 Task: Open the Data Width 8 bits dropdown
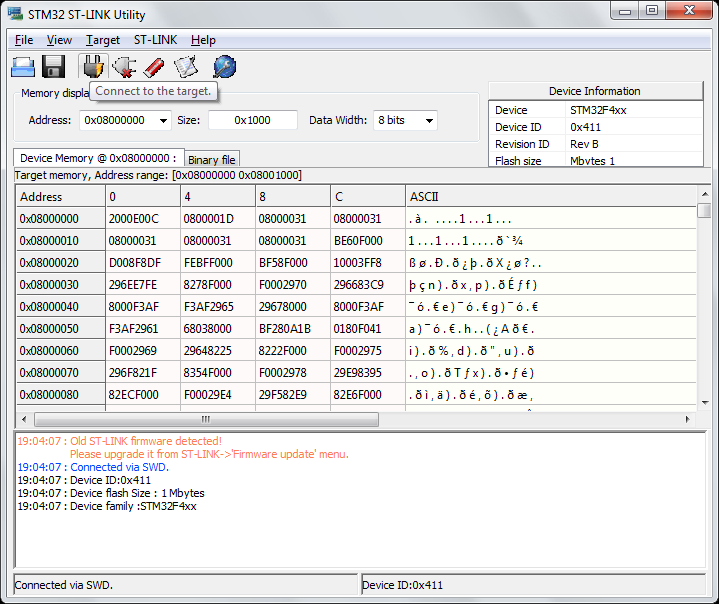coord(405,121)
